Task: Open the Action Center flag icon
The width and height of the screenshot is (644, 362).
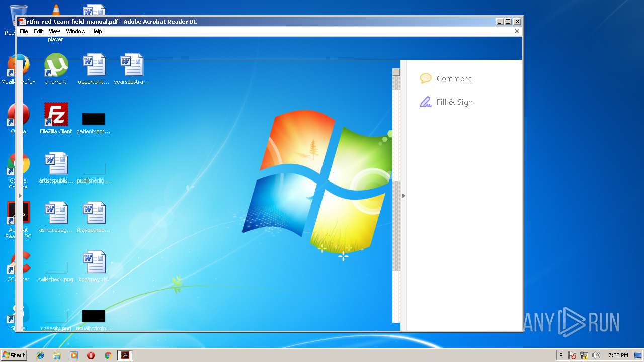Action: 572,356
